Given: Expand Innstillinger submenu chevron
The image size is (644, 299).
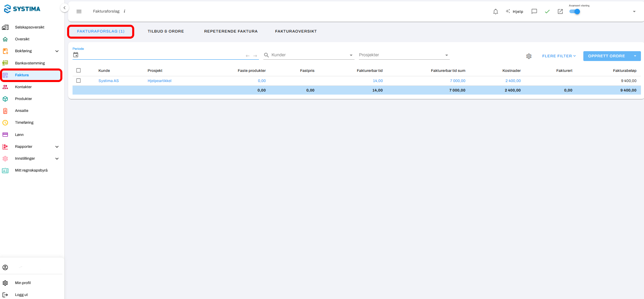Looking at the screenshot, I should tap(57, 159).
